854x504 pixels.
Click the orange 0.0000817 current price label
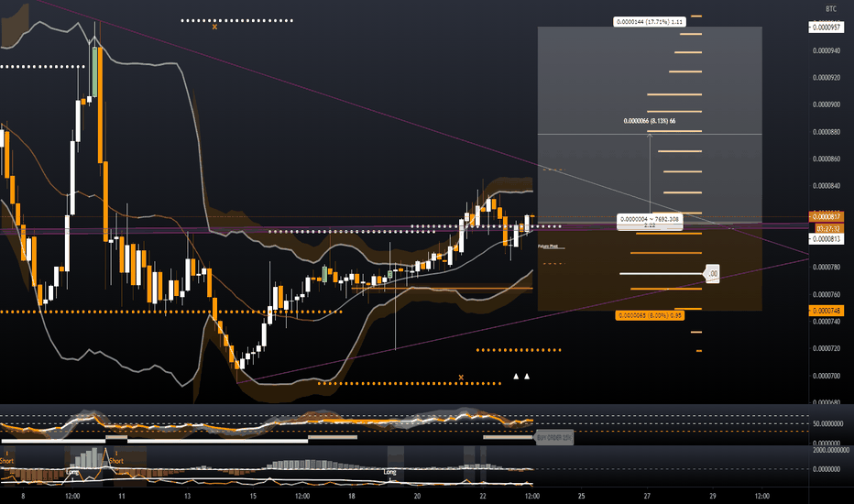pos(827,217)
